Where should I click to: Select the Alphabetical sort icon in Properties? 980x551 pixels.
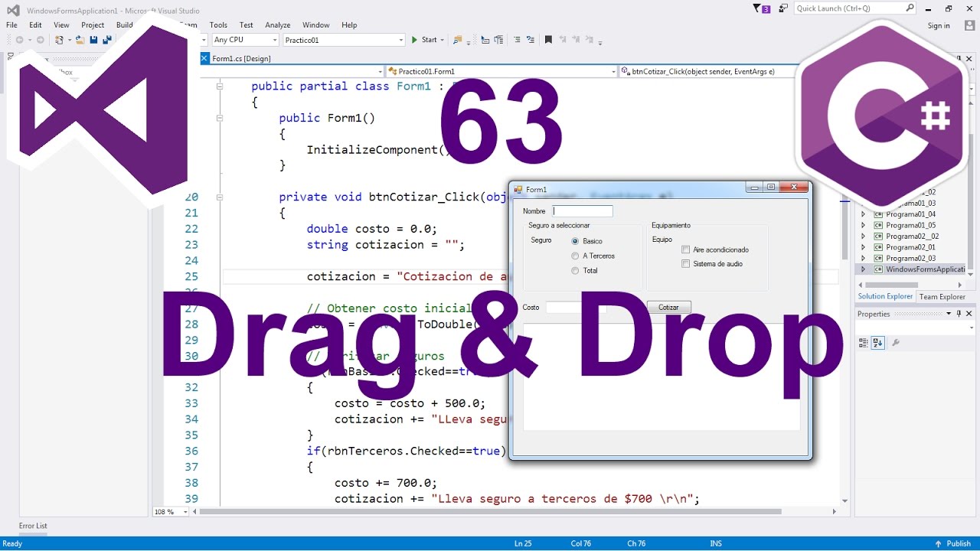click(877, 343)
